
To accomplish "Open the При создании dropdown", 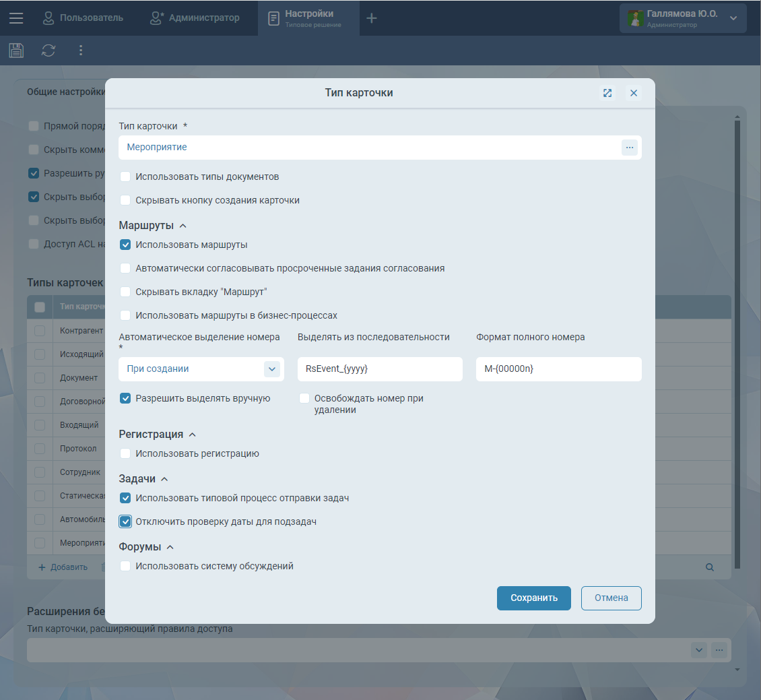I will pyautogui.click(x=271, y=369).
